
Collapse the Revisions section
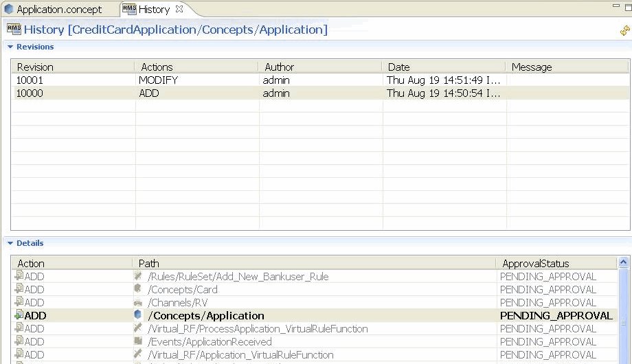[x=10, y=47]
